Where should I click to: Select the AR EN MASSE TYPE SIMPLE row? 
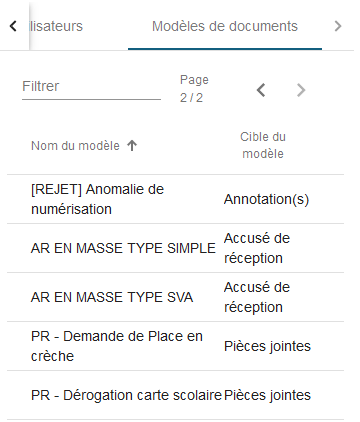pyautogui.click(x=175, y=248)
